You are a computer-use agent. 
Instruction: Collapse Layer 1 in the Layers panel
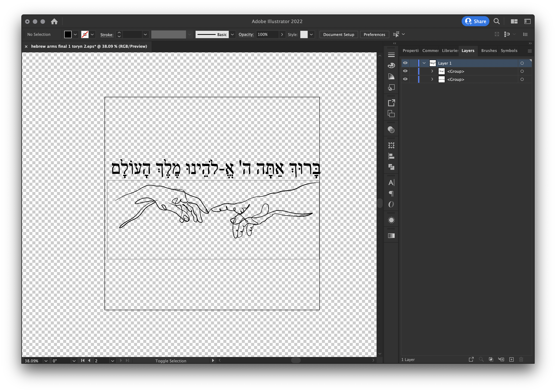pyautogui.click(x=424, y=63)
